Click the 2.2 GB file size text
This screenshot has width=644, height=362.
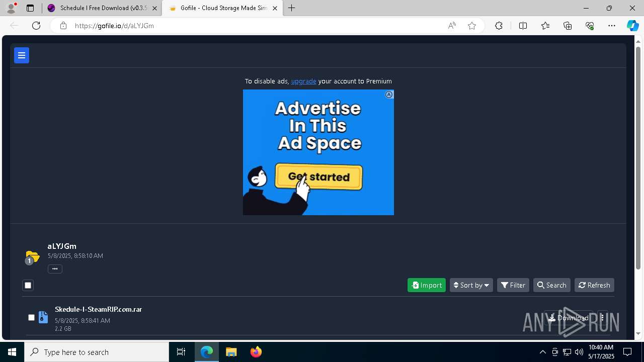[x=63, y=329]
